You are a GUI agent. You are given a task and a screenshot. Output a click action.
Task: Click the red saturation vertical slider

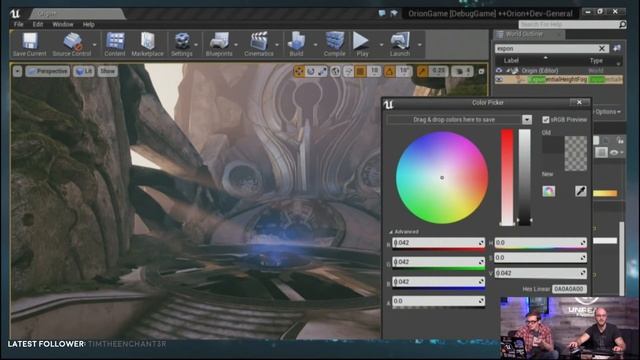click(507, 177)
